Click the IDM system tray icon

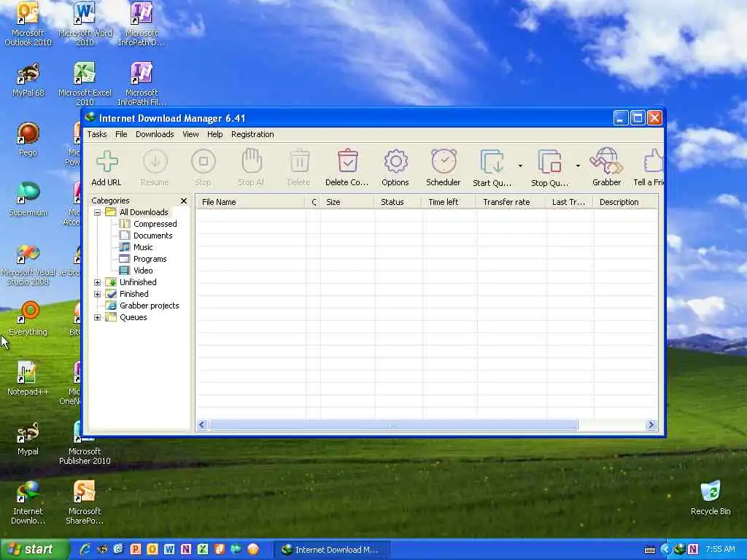pos(680,549)
